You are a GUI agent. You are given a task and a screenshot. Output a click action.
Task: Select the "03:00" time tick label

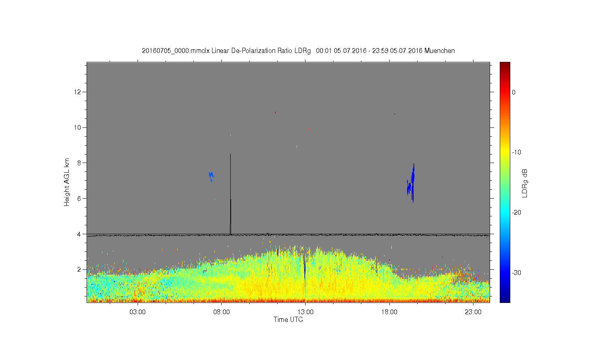tap(138, 312)
